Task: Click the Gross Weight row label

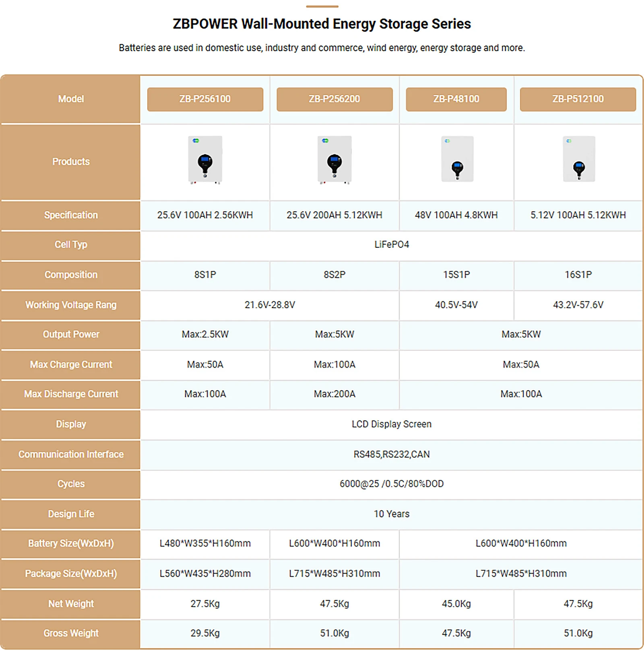Action: [x=70, y=633]
